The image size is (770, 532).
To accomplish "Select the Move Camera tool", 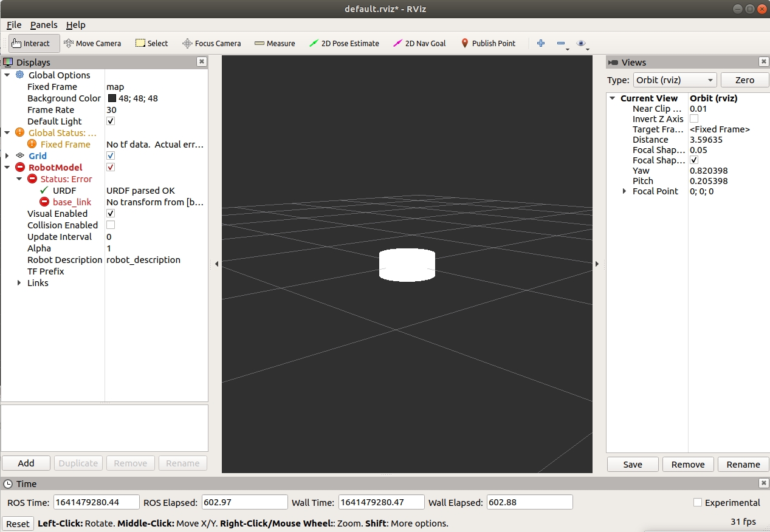I will click(x=92, y=43).
